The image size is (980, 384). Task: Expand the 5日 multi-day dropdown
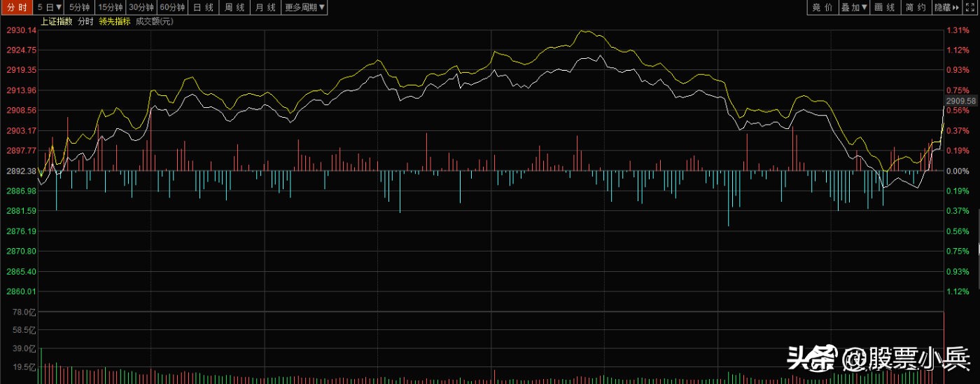pyautogui.click(x=49, y=8)
